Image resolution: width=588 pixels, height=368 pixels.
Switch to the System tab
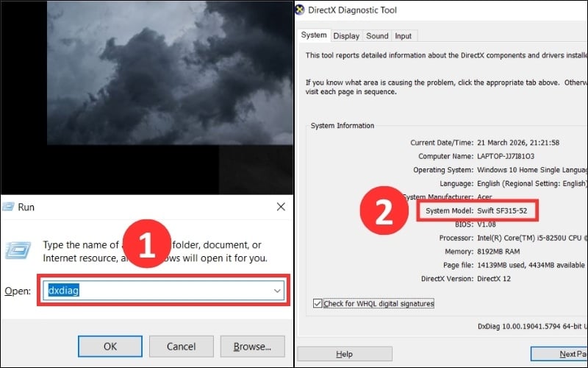[314, 35]
